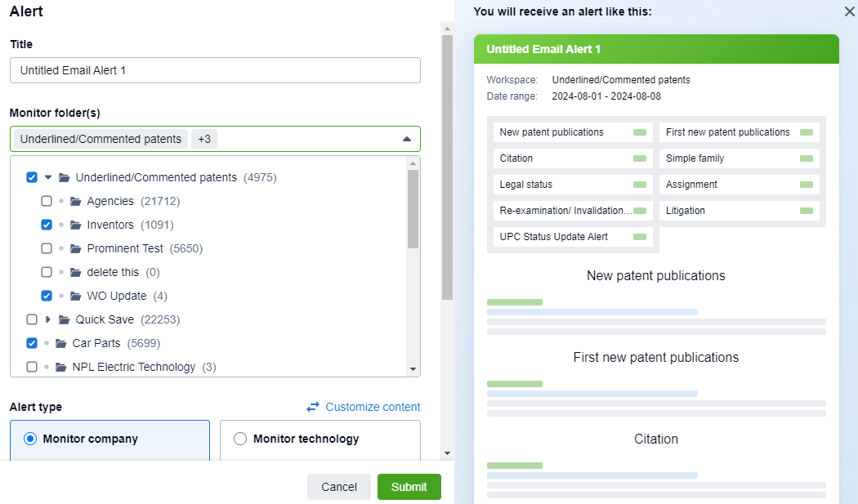Screen dimensions: 858x504
Task: Click the Prominent Test folder icon
Action: point(76,248)
